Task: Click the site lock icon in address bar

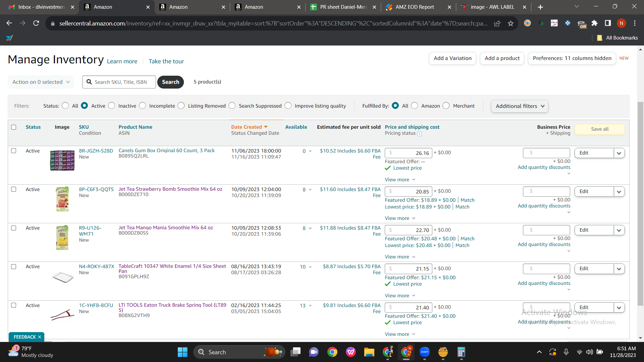Action: click(x=53, y=23)
